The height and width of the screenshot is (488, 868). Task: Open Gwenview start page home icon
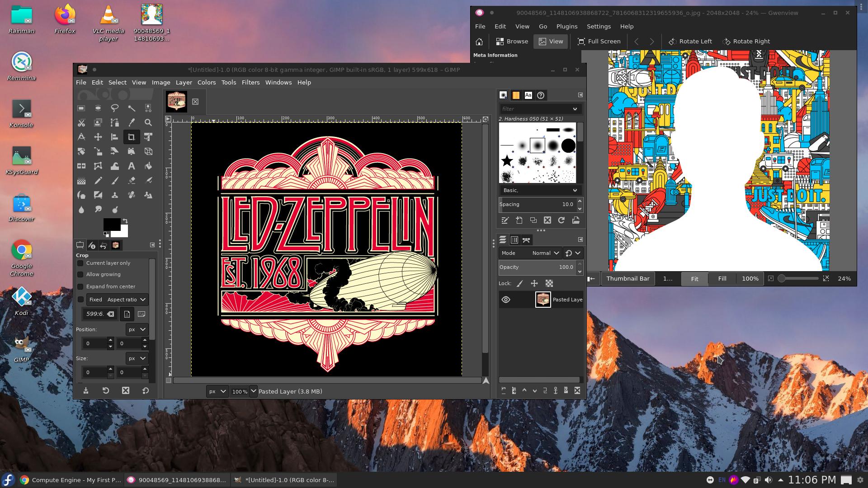coord(479,42)
